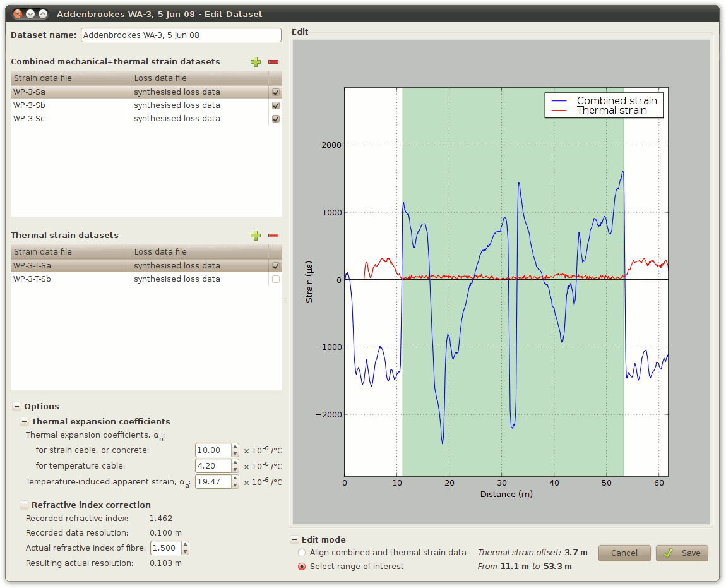Sort by Strain data file column header
The height and width of the screenshot is (588, 726).
coord(71,78)
